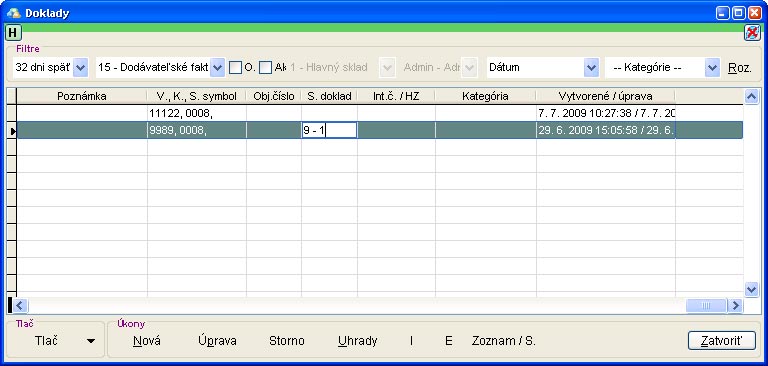Toggle the 'Ak' checkbox in filters

point(265,68)
